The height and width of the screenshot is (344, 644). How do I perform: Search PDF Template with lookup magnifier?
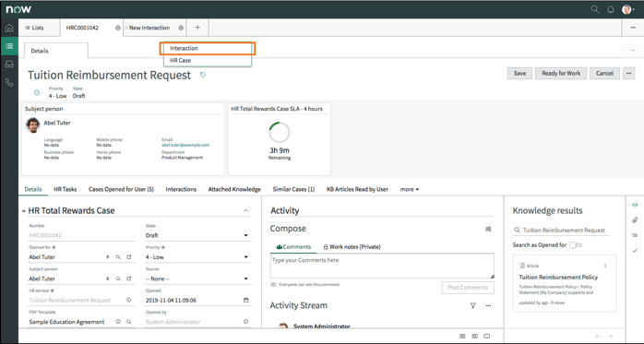pos(128,322)
